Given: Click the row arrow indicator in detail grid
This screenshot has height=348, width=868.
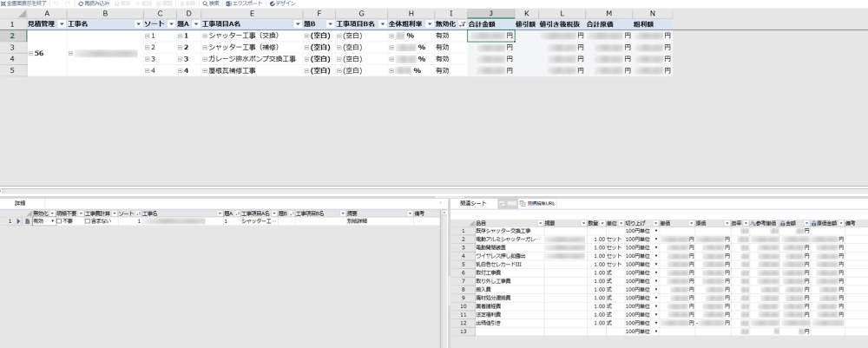Looking at the screenshot, I should 18,220.
